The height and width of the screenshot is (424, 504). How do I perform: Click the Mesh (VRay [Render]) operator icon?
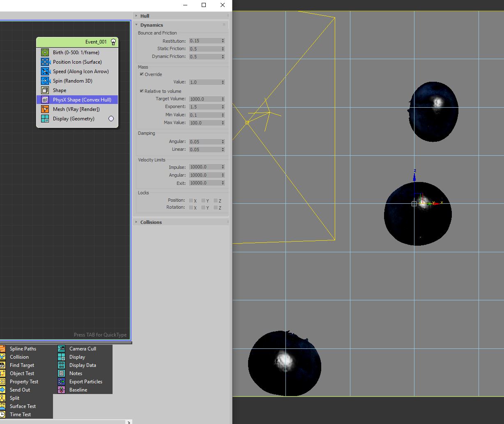point(45,109)
